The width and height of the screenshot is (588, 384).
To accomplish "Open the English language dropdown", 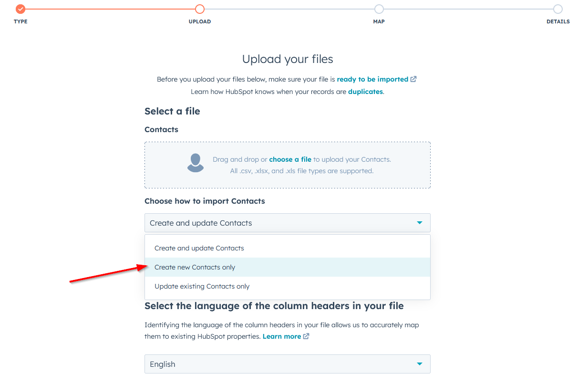I will 287,363.
